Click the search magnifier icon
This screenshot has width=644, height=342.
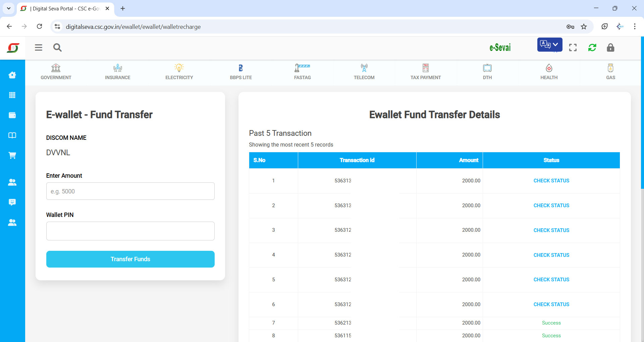pos(57,48)
